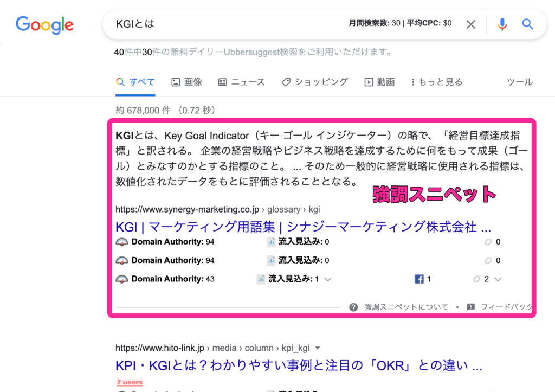This screenshot has width=555, height=392.
Task: Click the 平均CPC: $0 label
Action: pos(429,23)
